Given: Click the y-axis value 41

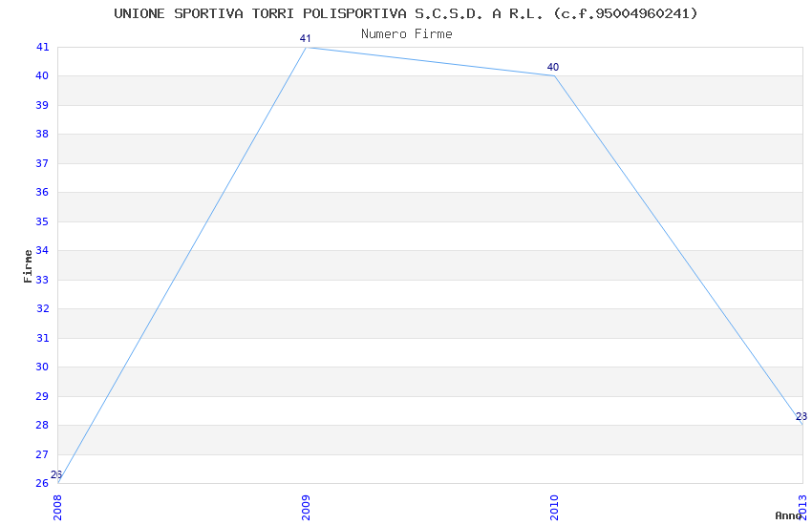Looking at the screenshot, I should coord(42,47).
